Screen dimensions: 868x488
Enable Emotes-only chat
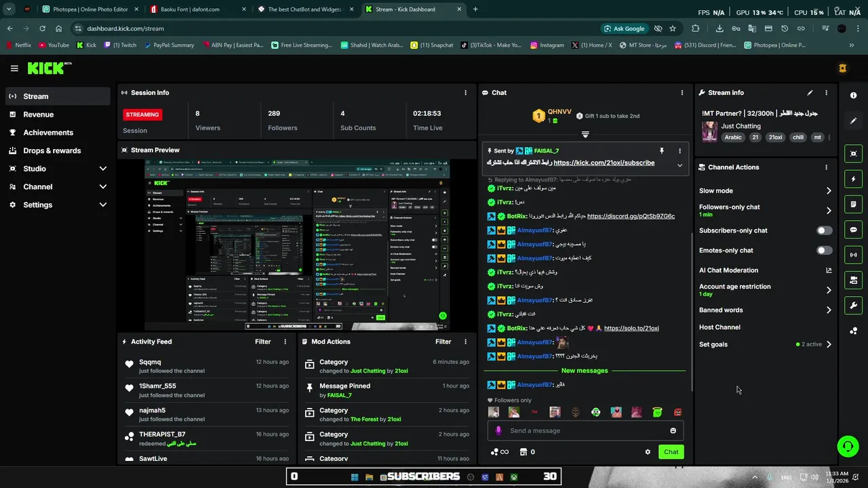pyautogui.click(x=824, y=251)
